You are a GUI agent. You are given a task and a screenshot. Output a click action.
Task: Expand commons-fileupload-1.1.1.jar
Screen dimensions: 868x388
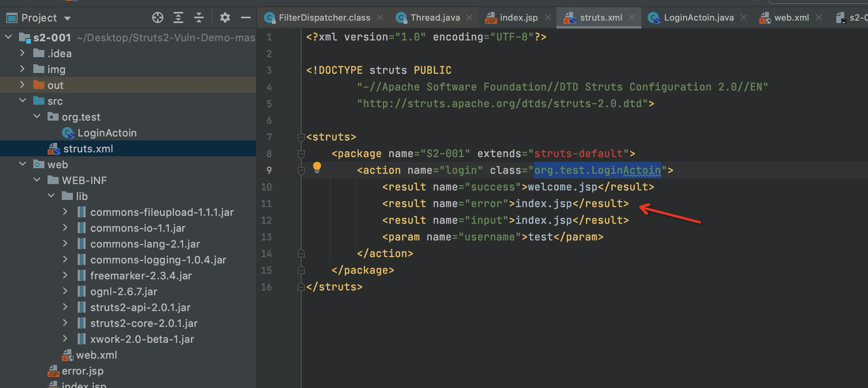(x=65, y=212)
